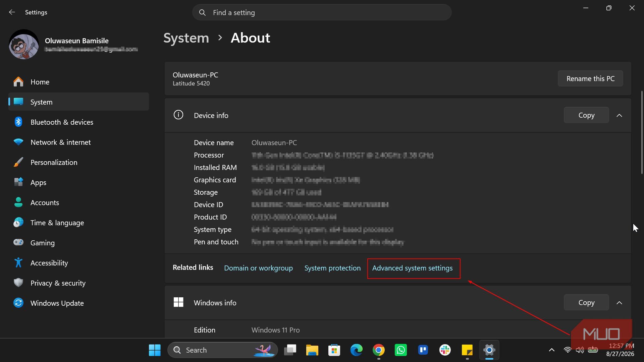The width and height of the screenshot is (644, 362).
Task: Open System protection link
Action: (x=332, y=268)
